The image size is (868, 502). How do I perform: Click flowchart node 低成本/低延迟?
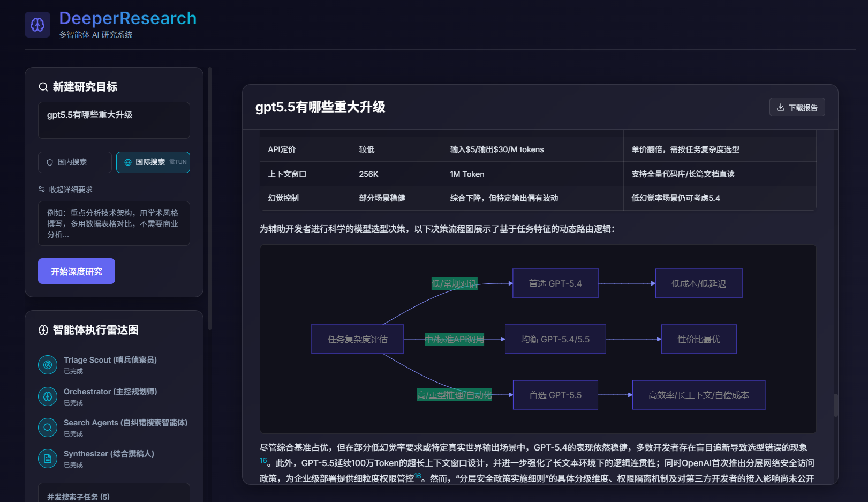coord(699,283)
